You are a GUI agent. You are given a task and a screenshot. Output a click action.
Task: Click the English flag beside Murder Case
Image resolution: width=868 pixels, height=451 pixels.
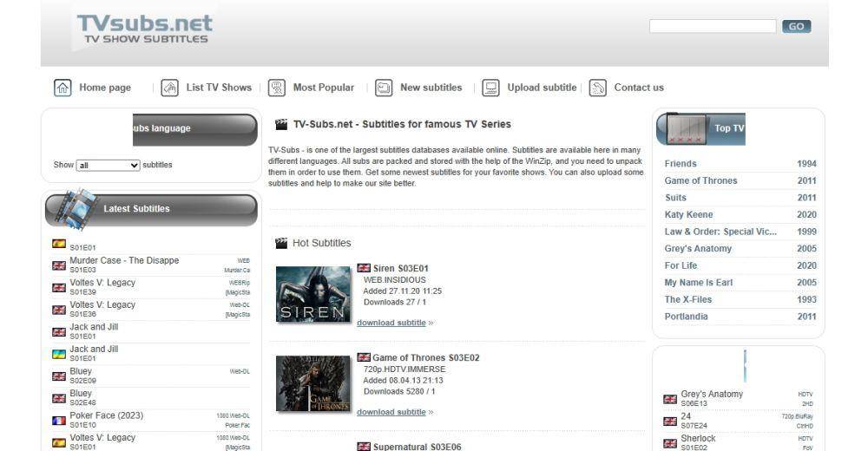[59, 265]
